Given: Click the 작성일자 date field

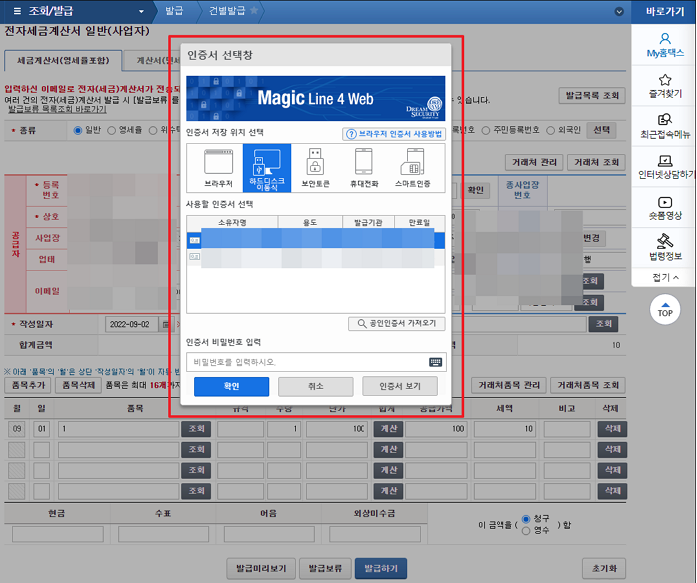Looking at the screenshot, I should [x=132, y=324].
